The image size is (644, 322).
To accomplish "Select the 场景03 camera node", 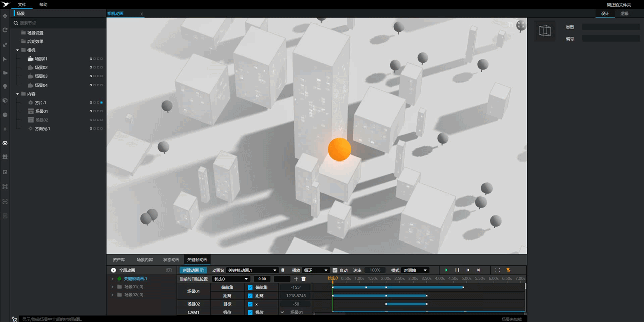I will (x=41, y=76).
